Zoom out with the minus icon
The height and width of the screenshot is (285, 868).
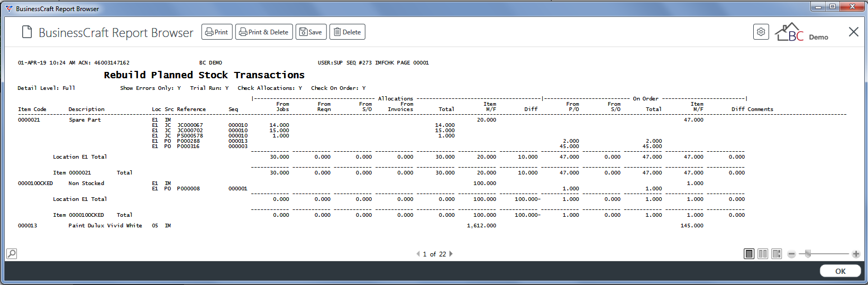791,254
